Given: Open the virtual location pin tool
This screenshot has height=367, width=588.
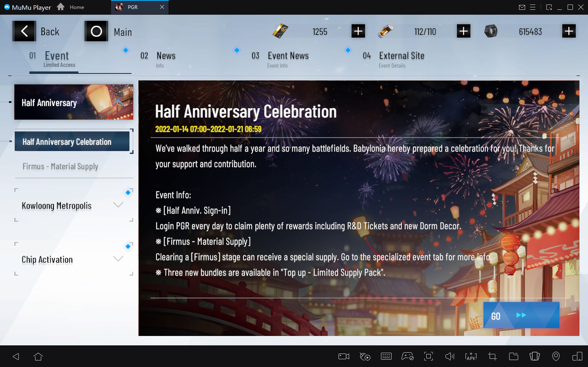Looking at the screenshot, I should click(x=556, y=356).
